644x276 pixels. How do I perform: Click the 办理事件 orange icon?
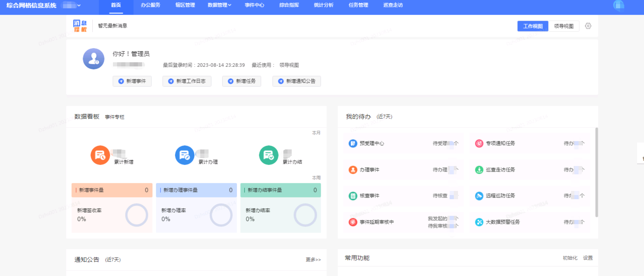(353, 170)
